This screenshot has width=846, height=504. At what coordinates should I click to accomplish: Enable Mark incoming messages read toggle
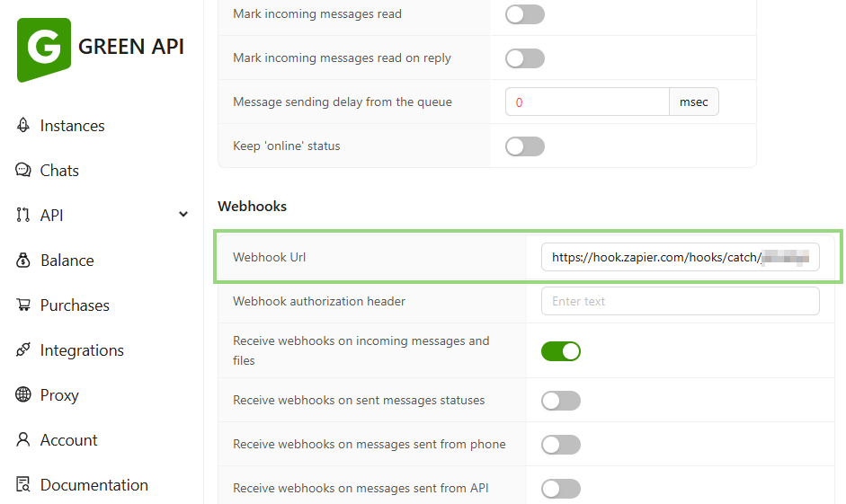tap(525, 14)
